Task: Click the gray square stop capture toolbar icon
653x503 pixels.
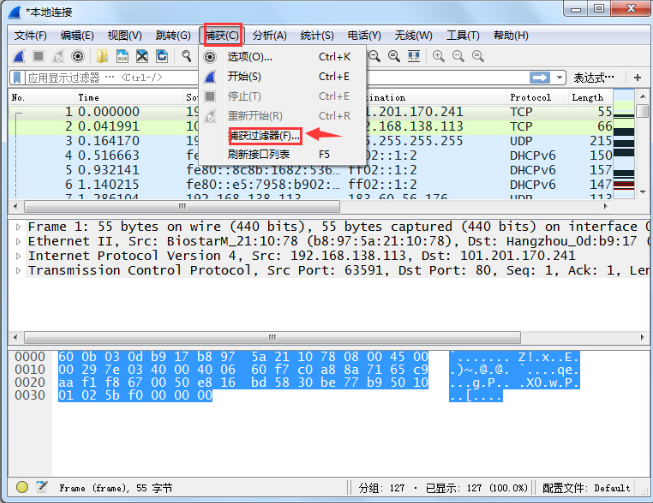Action: pyautogui.click(x=38, y=56)
